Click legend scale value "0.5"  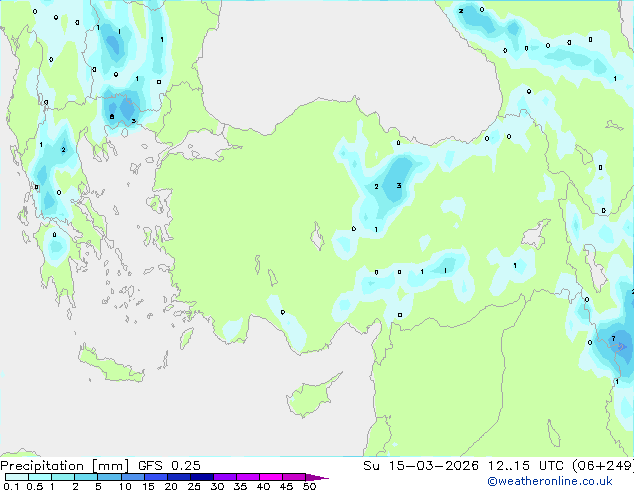(x=34, y=486)
